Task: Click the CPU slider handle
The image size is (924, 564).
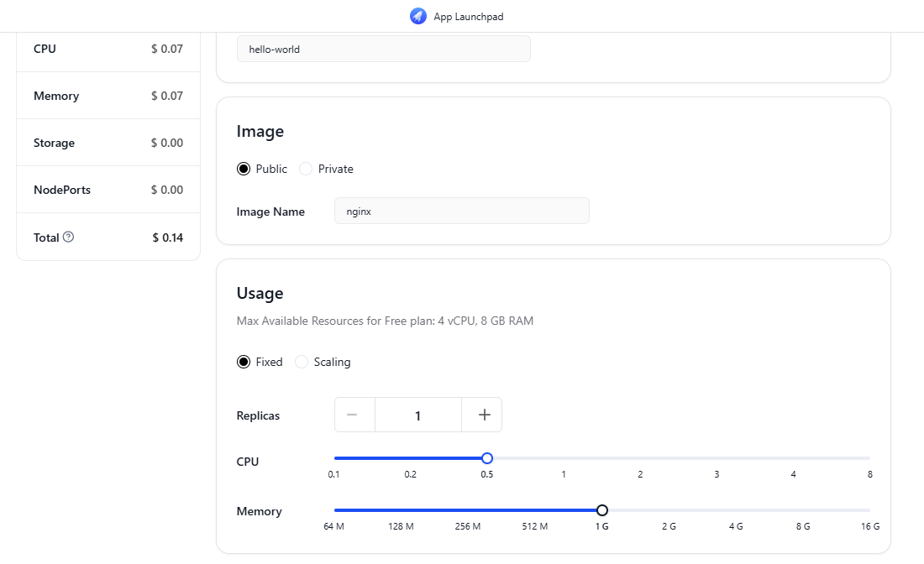Action: pos(487,458)
